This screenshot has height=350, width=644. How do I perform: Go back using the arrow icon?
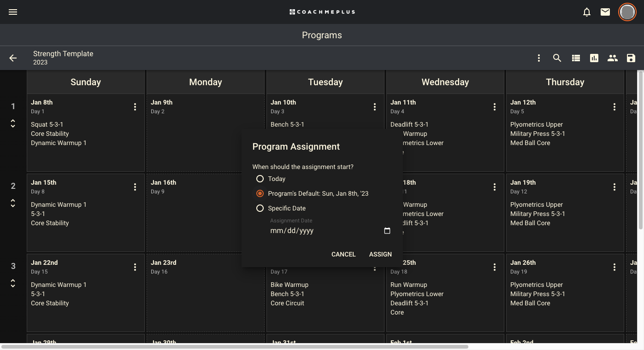click(13, 58)
